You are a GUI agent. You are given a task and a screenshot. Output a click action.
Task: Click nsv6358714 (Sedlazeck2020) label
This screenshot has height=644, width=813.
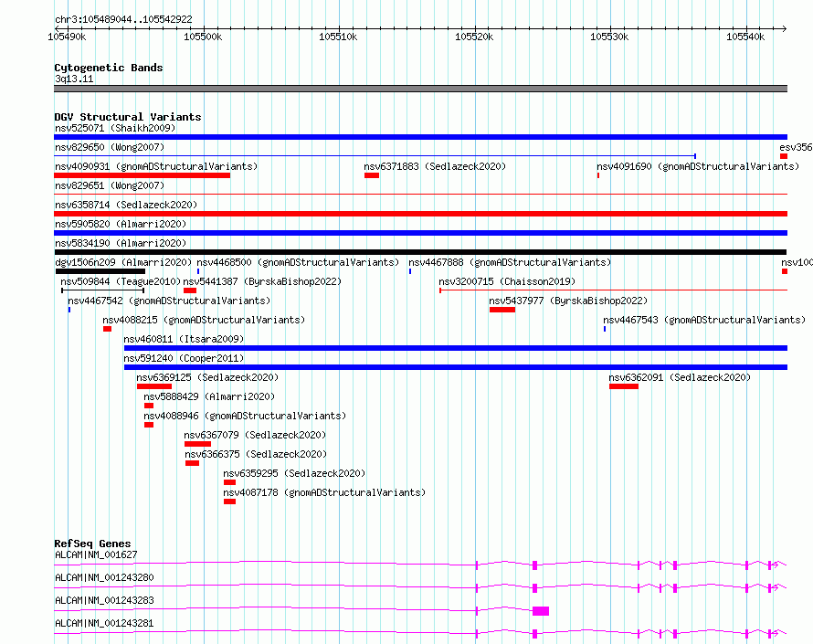[126, 205]
